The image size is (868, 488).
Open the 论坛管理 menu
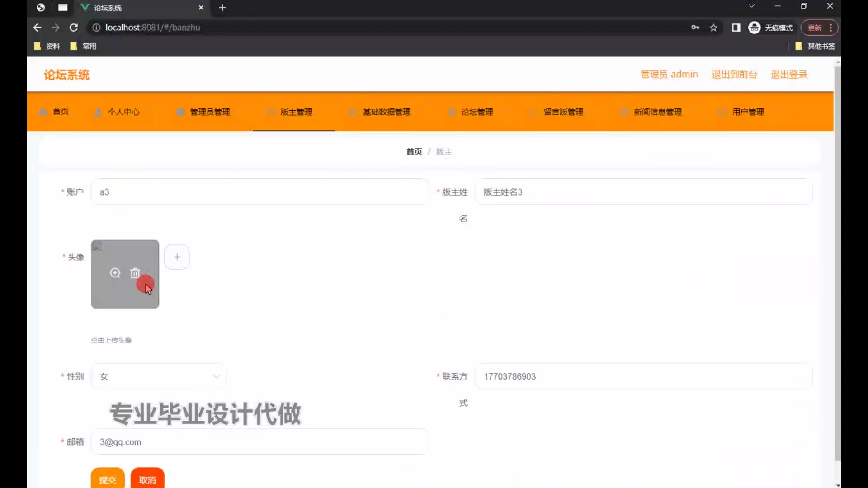point(476,112)
